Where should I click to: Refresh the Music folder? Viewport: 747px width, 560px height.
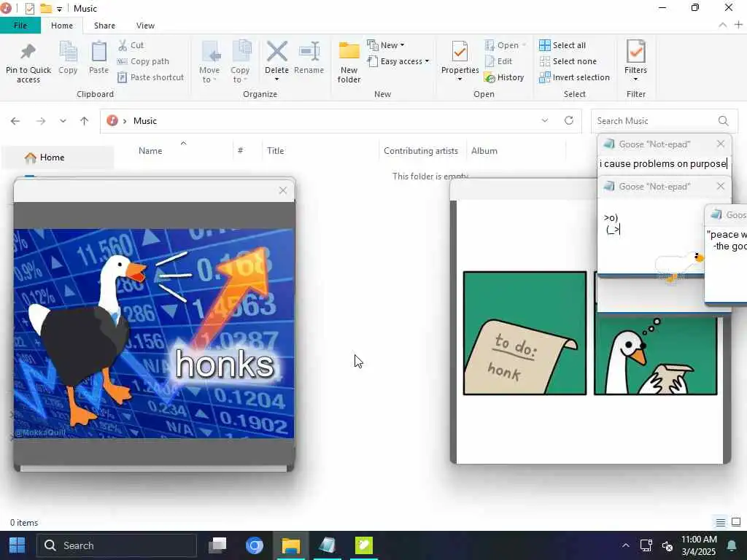click(569, 120)
